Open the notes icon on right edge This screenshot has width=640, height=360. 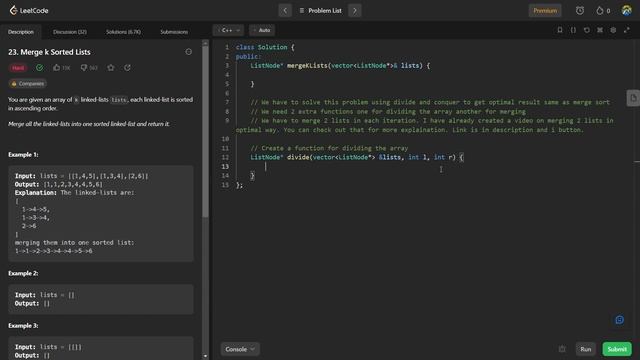point(633,98)
